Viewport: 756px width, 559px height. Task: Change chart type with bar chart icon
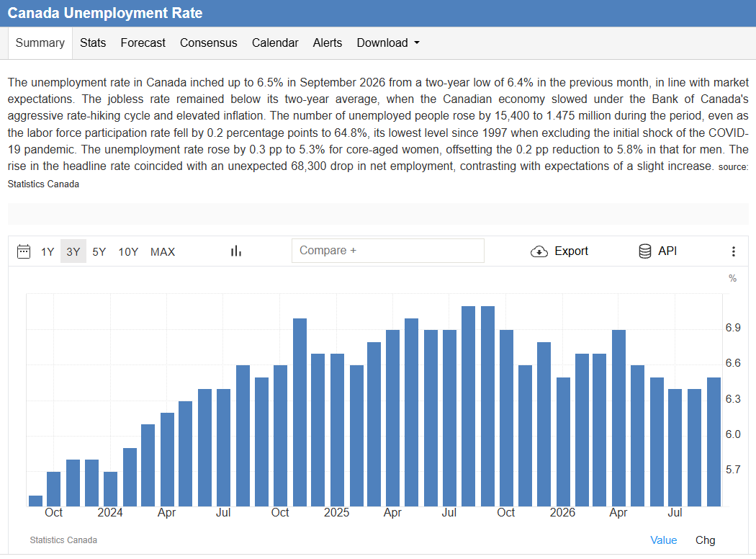235,251
